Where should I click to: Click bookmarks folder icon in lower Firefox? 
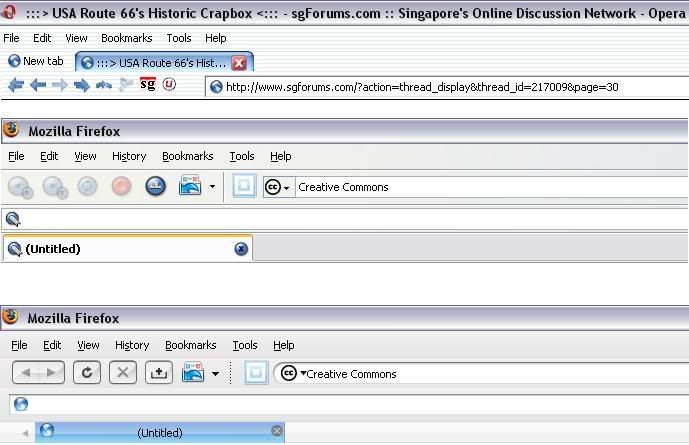pos(192,372)
